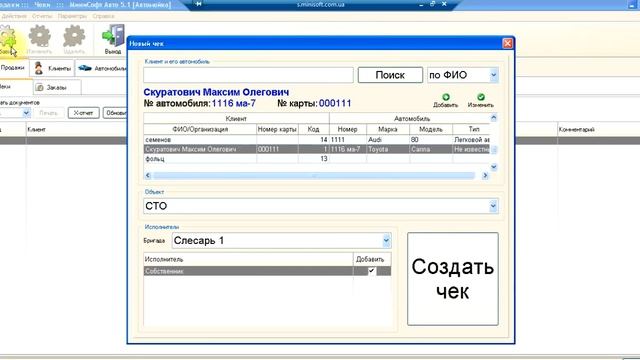Open the по ФИО search type dropdown
This screenshot has height=360, width=640.
(493, 75)
